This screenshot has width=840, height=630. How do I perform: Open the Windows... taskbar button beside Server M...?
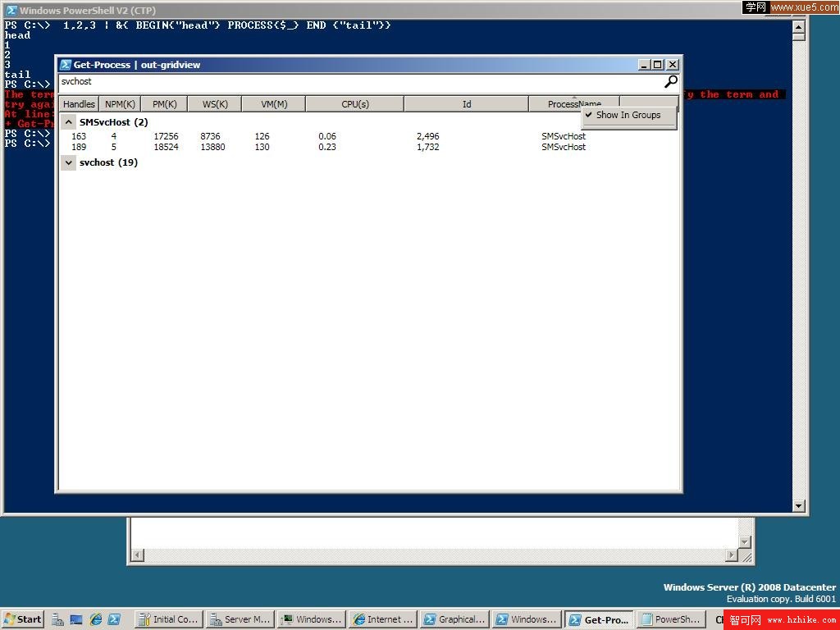coord(312,619)
